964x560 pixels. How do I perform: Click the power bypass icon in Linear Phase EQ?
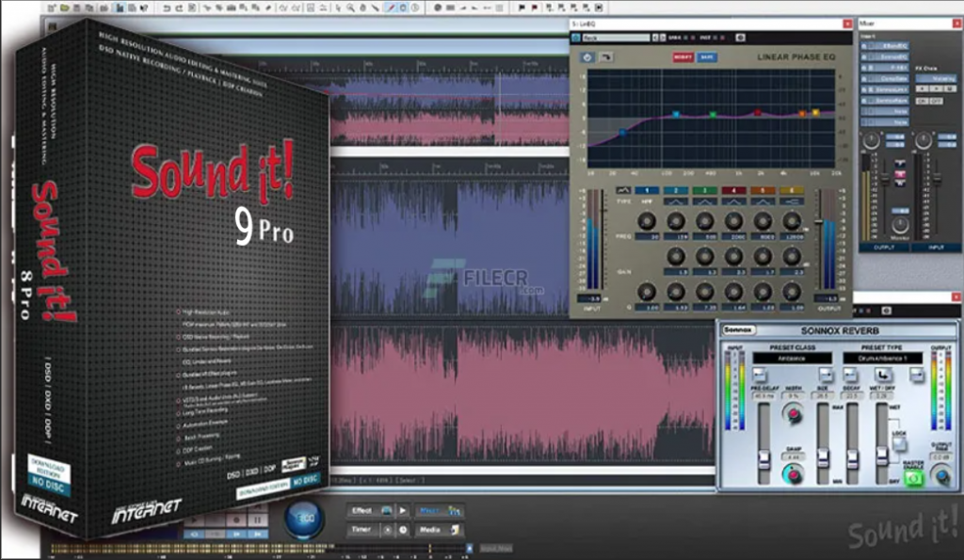[587, 57]
